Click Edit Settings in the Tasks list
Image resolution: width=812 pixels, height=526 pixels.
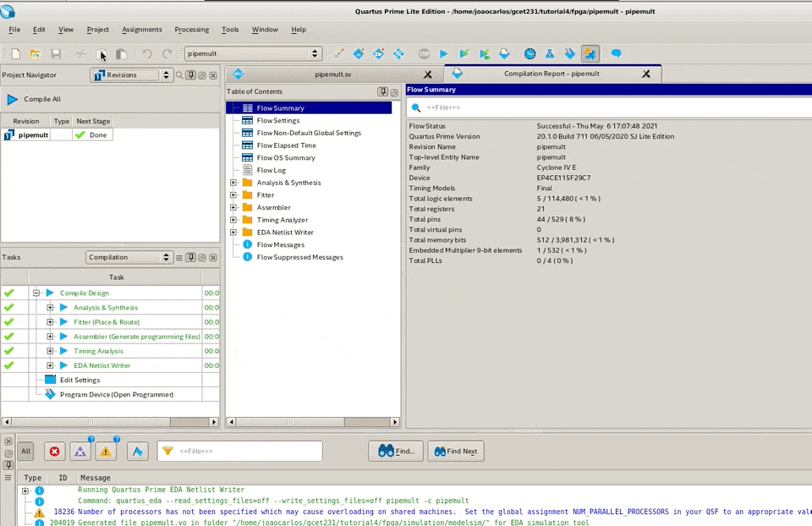[80, 380]
